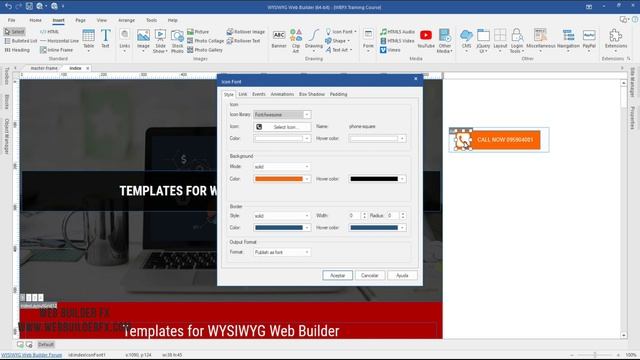Insert a Form
Viewport: 640px width, 360px height.
point(368,40)
